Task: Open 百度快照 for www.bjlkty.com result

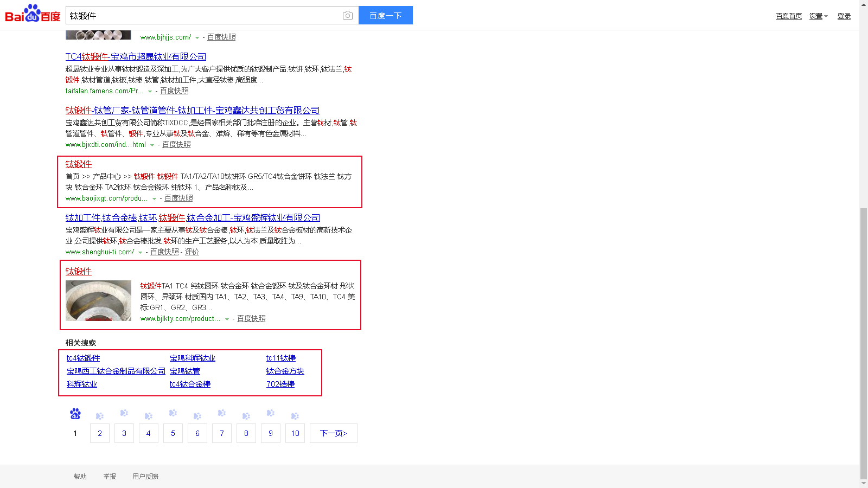Action: point(251,318)
